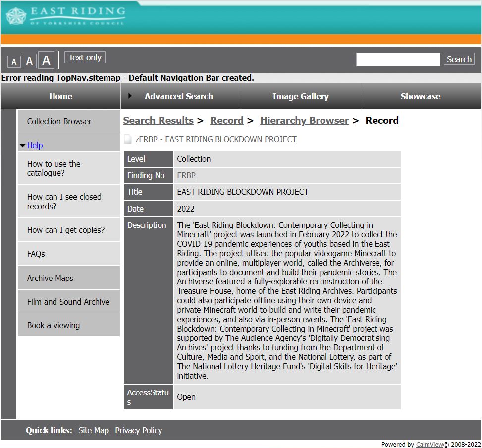Open the zERBP East Riding Blockdown Project link
482x448 pixels.
click(215, 139)
